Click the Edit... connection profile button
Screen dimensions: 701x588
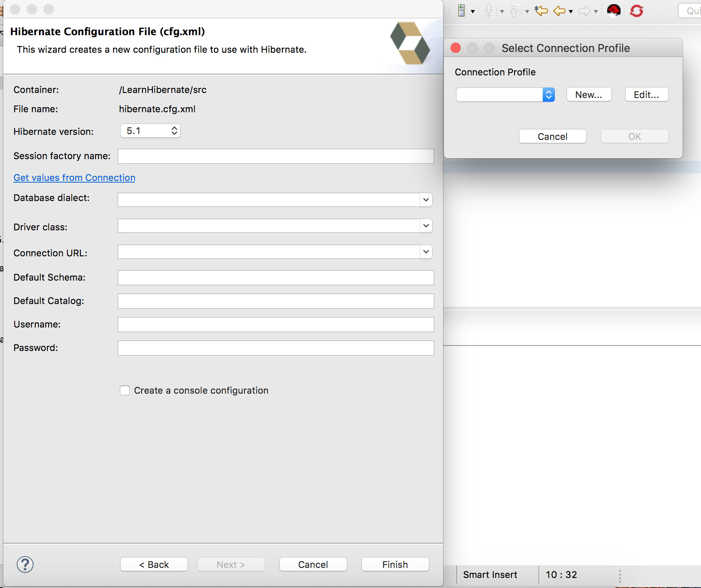(x=647, y=95)
